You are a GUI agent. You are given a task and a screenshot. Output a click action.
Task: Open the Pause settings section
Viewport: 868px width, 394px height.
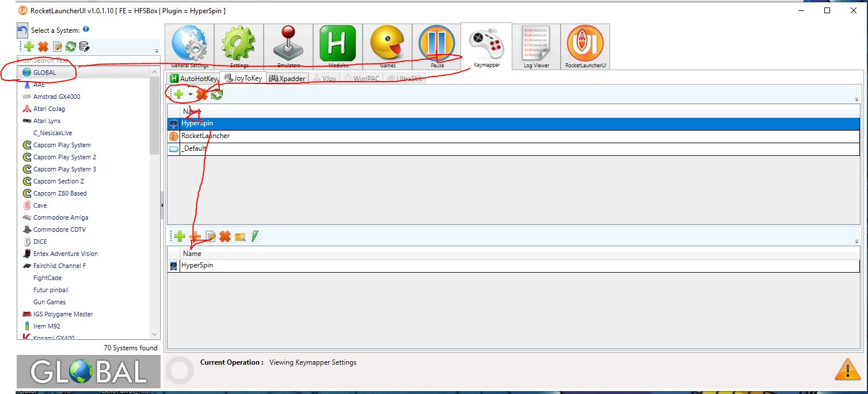coord(437,46)
